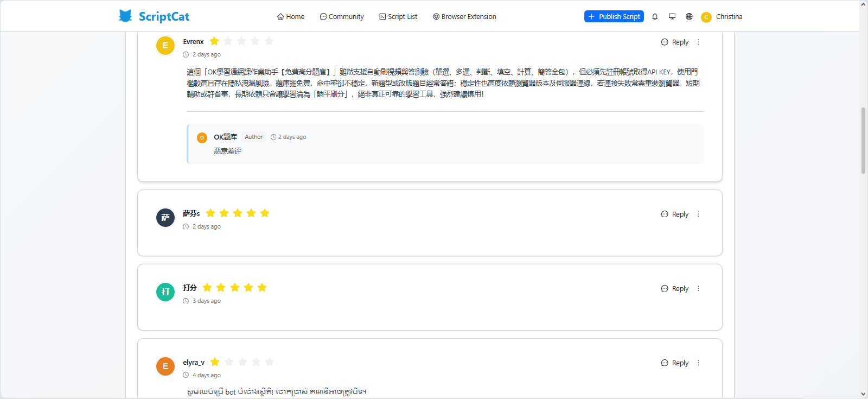Image resolution: width=868 pixels, height=399 pixels.
Task: Open the Browser Extension link
Action: [x=464, y=17]
